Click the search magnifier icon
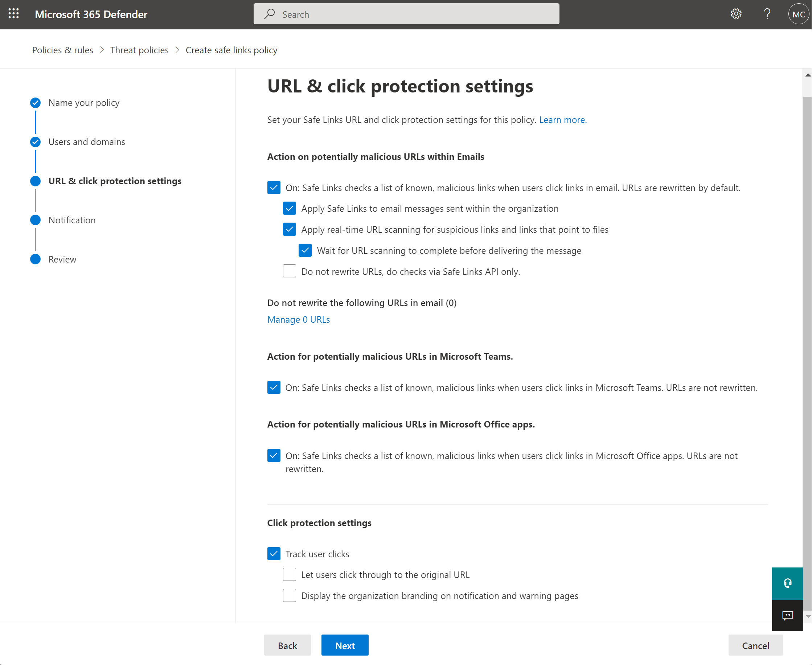Viewport: 812px width, 665px height. coord(269,14)
